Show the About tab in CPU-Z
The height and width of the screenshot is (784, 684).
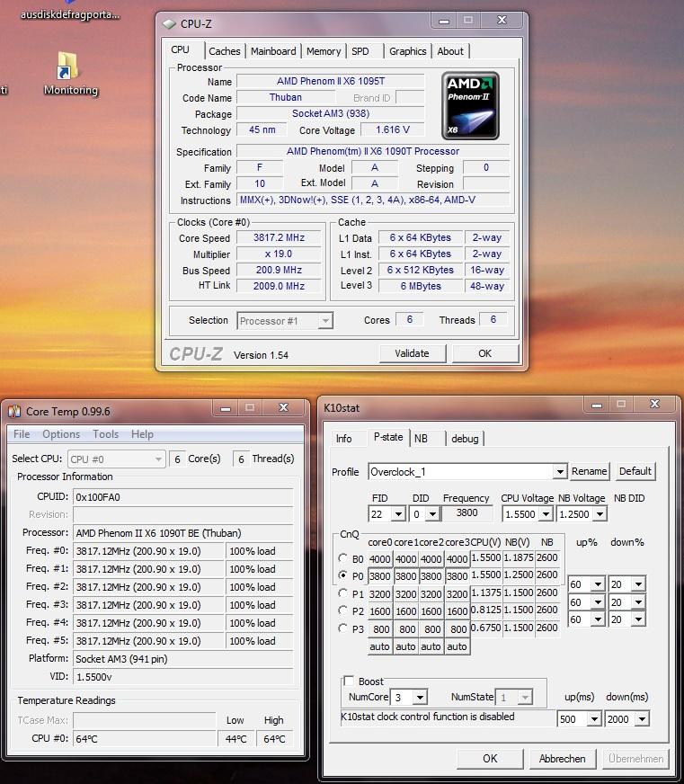point(450,51)
